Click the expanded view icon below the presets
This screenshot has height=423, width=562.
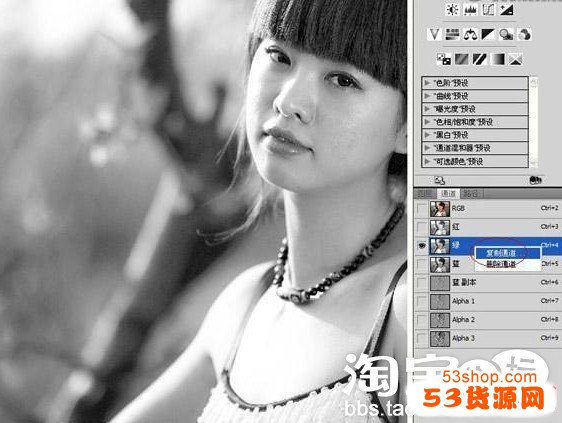439,180
